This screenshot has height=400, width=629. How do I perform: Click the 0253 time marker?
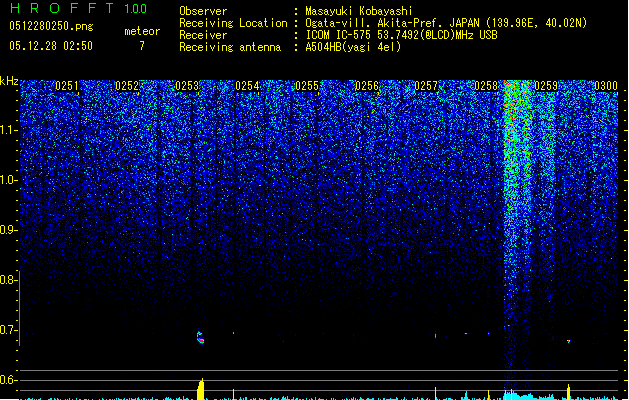pos(187,86)
